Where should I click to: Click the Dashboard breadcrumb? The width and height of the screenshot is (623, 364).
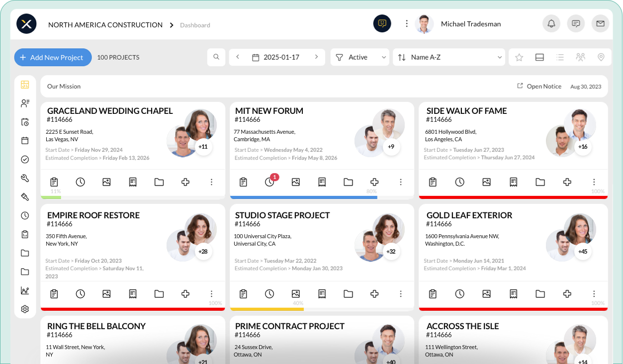pos(195,25)
